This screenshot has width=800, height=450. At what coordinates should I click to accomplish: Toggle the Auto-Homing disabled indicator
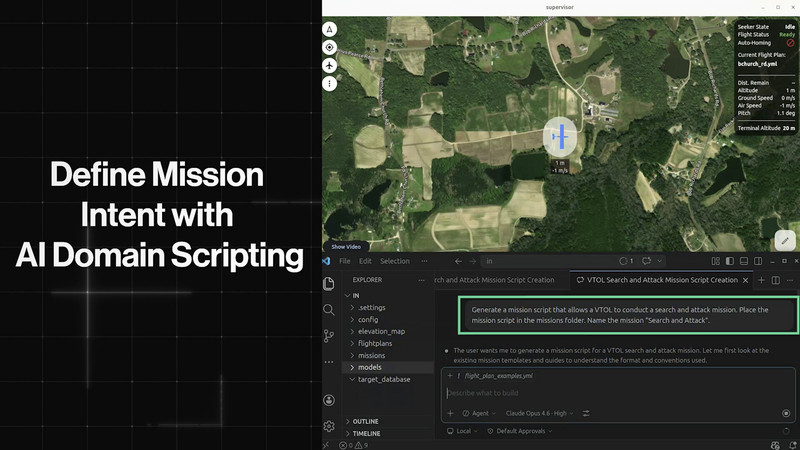[789, 43]
